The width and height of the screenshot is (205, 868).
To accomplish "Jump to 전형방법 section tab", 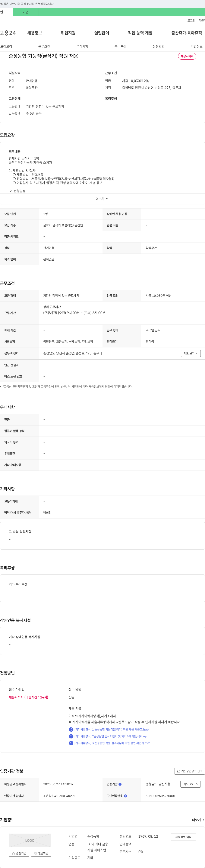I will pos(158,47).
